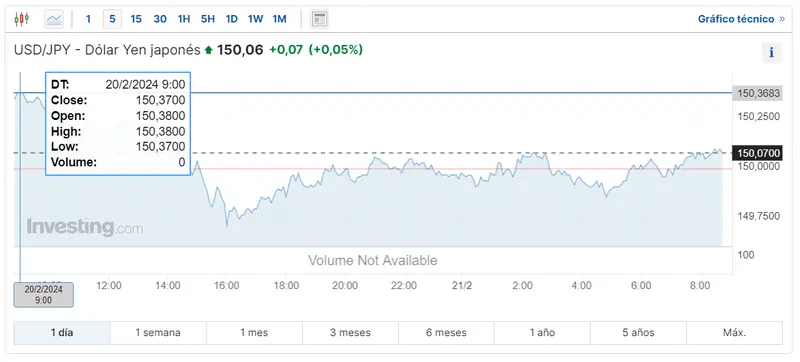Image resolution: width=800 pixels, height=362 pixels.
Task: Set interval to 1 minute
Action: (x=88, y=19)
